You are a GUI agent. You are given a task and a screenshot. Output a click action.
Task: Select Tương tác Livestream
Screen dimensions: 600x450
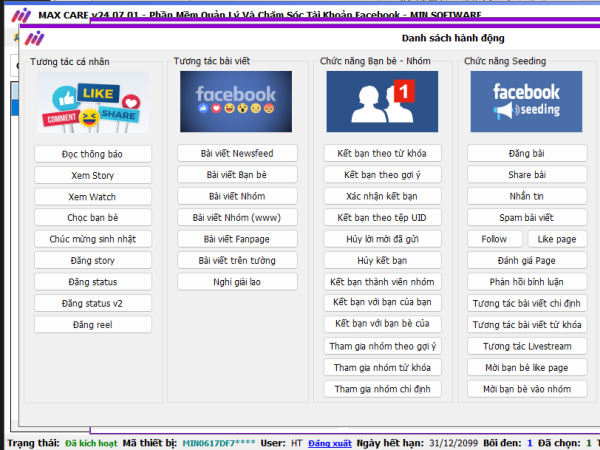527,346
